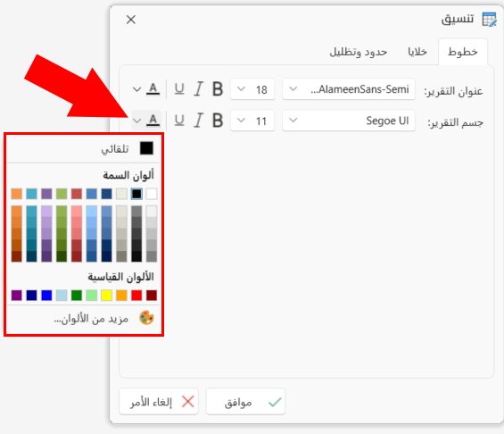Toggle italic for report title row

tap(199, 88)
